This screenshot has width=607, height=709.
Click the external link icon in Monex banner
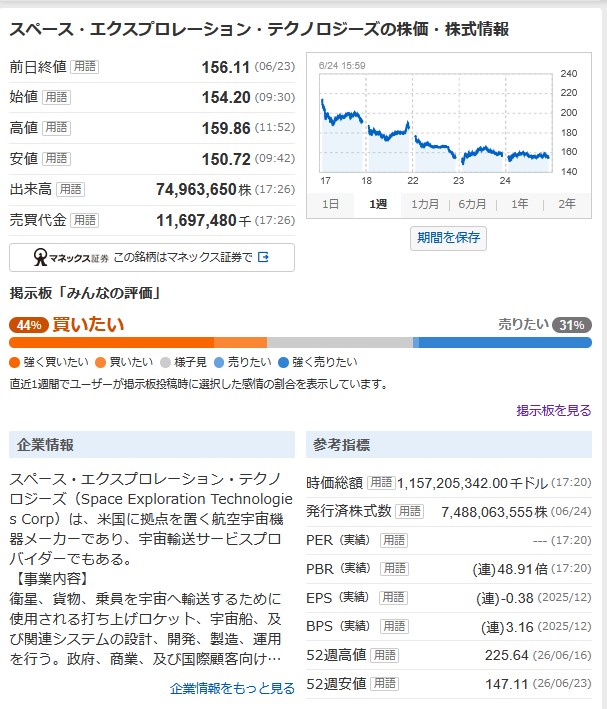(263, 257)
